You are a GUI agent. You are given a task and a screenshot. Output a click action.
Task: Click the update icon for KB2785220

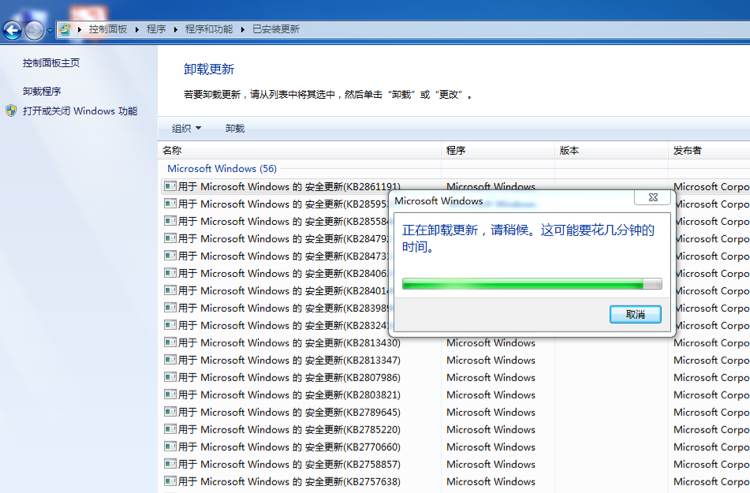[x=170, y=429]
